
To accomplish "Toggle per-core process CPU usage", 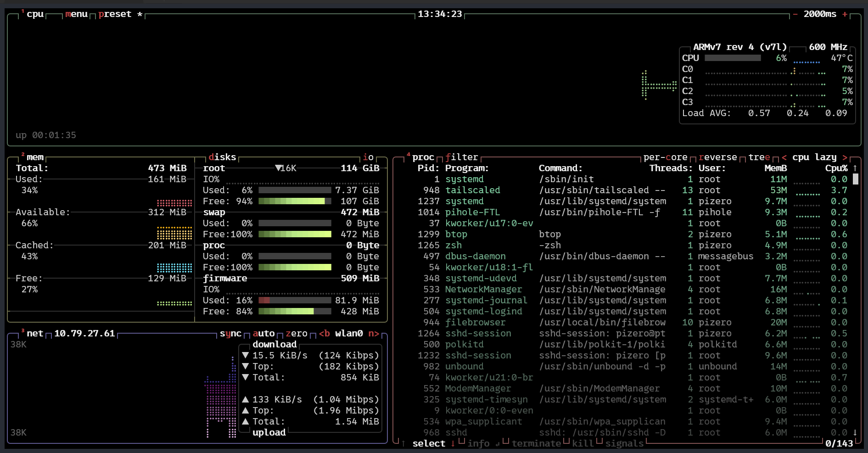I will click(665, 157).
